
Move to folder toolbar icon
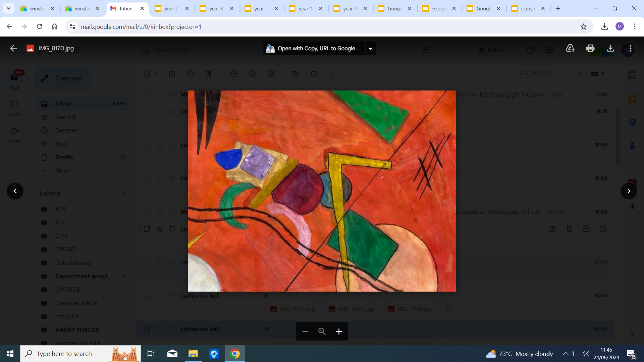(296, 73)
